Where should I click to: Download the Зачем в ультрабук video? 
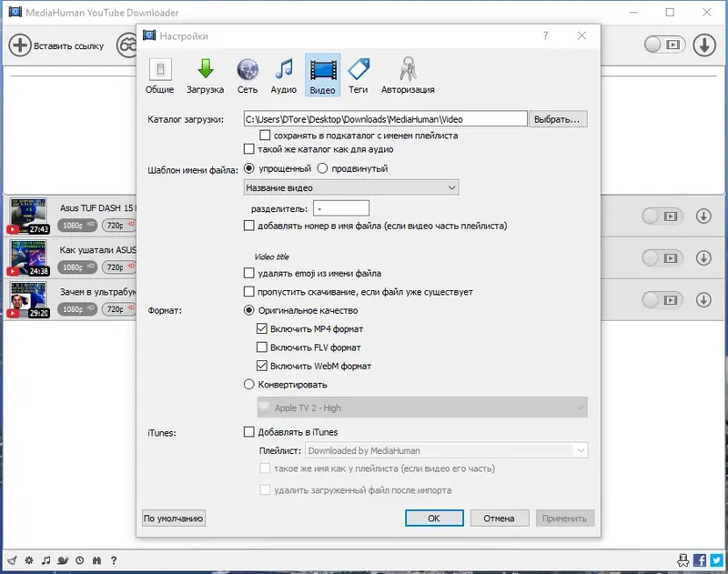click(x=703, y=300)
